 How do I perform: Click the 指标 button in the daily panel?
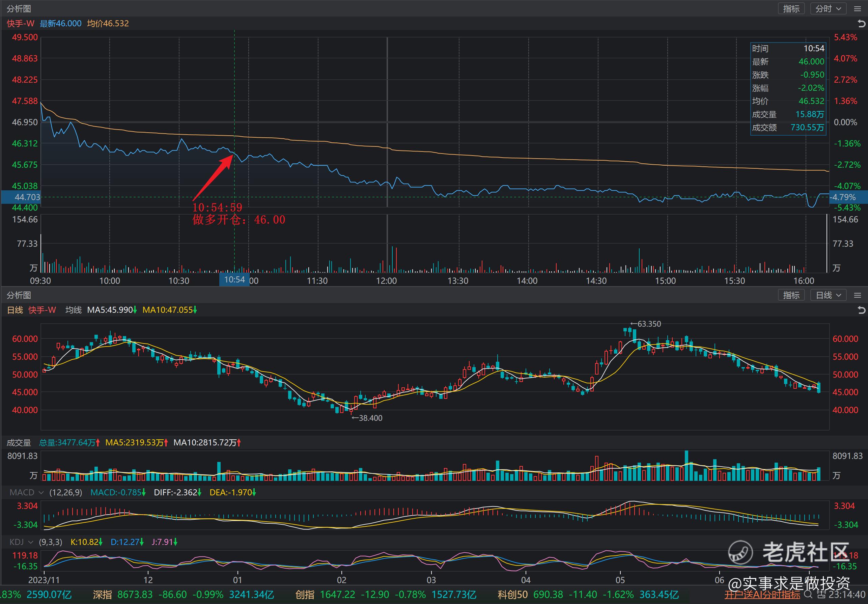click(791, 295)
